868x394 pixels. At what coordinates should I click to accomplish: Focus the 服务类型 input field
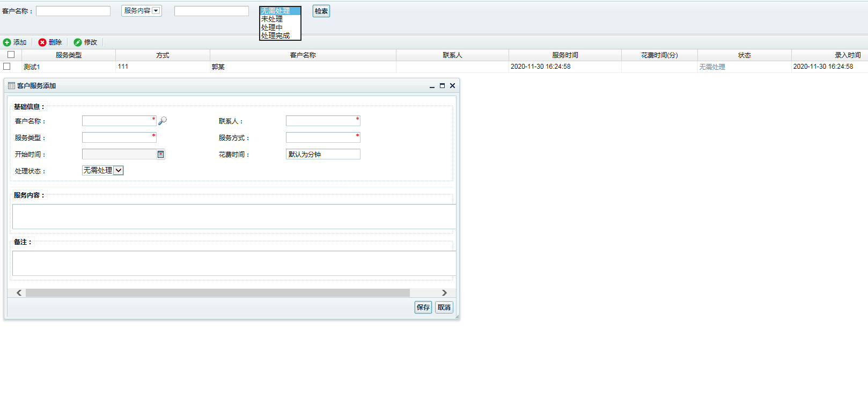119,137
